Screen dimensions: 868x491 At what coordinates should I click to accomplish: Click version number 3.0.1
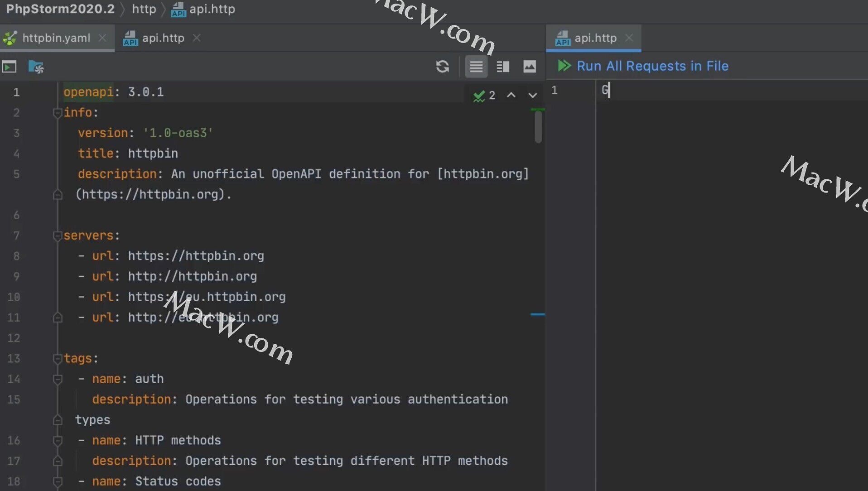click(146, 92)
